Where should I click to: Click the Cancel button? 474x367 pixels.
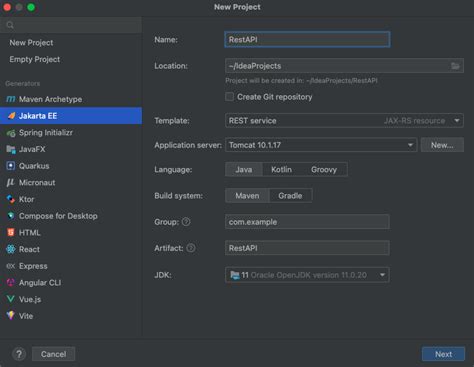(53, 354)
